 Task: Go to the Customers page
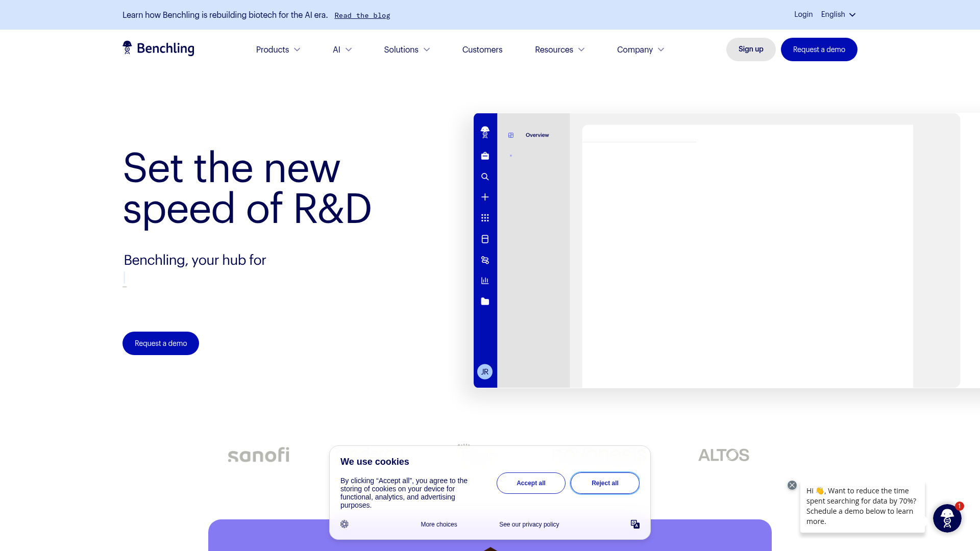pos(482,49)
